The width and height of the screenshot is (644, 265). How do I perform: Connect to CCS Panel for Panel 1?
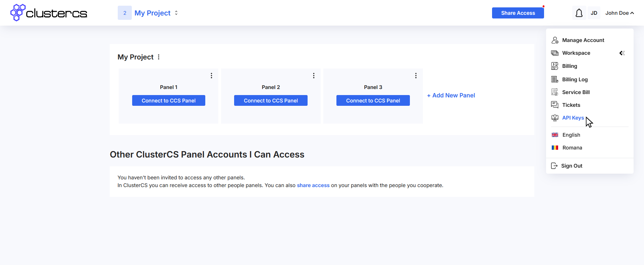pyautogui.click(x=169, y=100)
